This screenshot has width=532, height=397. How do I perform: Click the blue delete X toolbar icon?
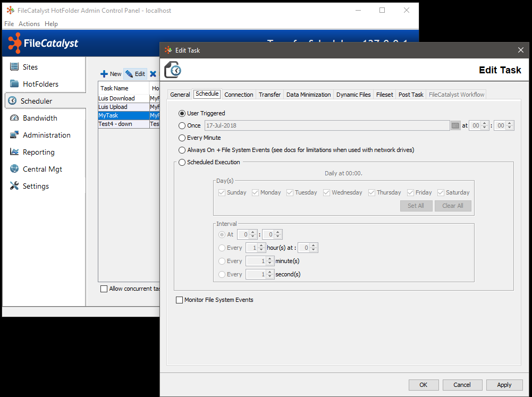[x=153, y=74]
